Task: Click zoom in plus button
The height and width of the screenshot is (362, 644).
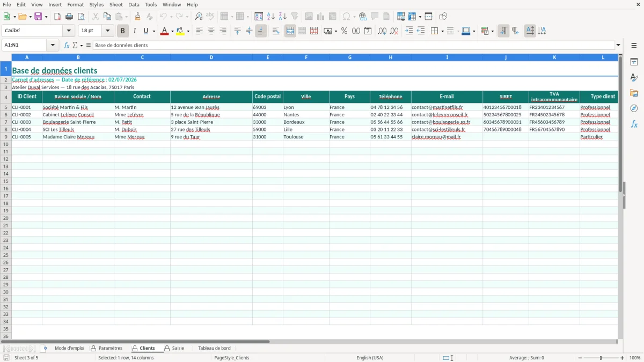Action: tap(623, 358)
